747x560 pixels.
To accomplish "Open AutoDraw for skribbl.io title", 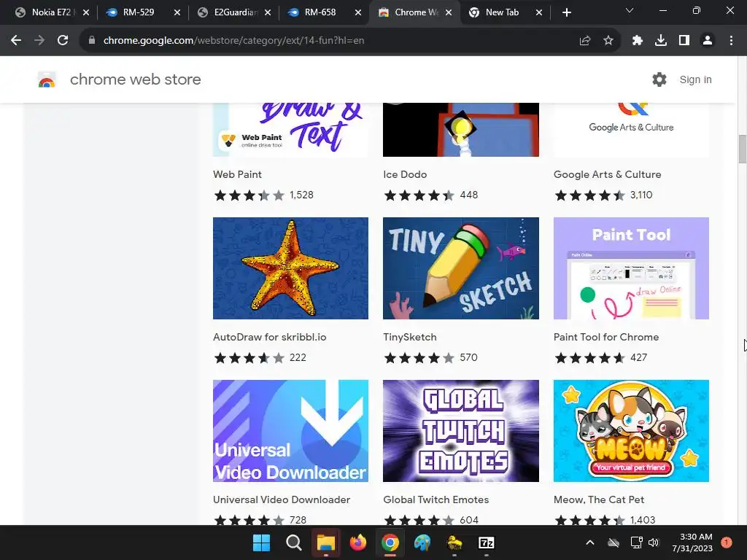I will pyautogui.click(x=270, y=337).
